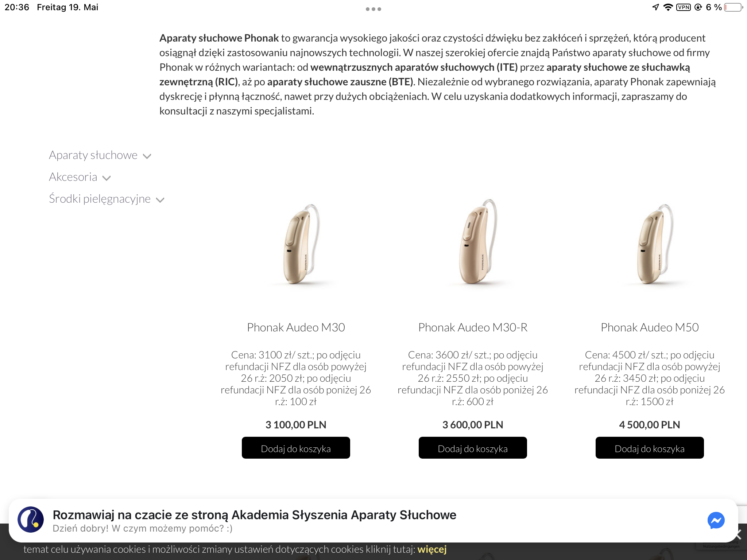The width and height of the screenshot is (747, 560).
Task: Tap the Akademia Słyszenia logo avatar
Action: point(31,520)
